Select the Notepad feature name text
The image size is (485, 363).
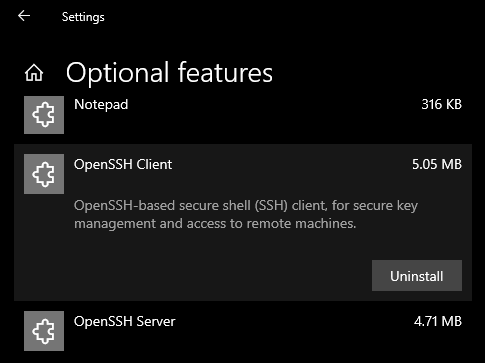pyautogui.click(x=101, y=104)
